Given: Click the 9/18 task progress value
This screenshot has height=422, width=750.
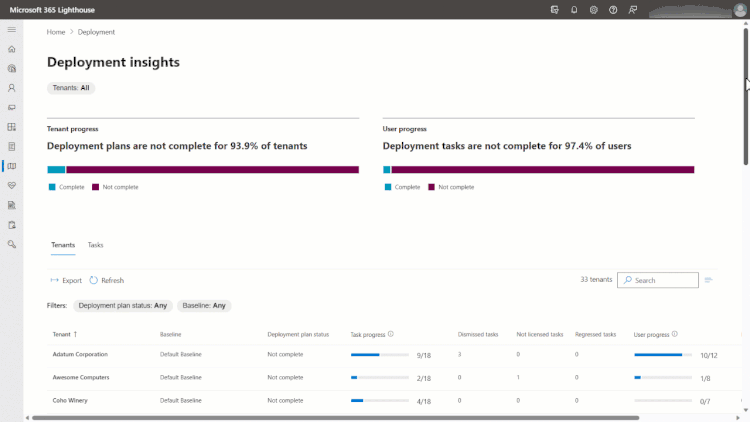Looking at the screenshot, I should [x=424, y=355].
